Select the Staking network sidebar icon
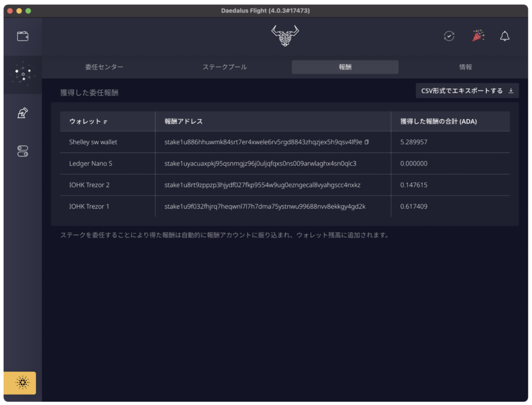The width and height of the screenshot is (532, 405). pyautogui.click(x=22, y=75)
